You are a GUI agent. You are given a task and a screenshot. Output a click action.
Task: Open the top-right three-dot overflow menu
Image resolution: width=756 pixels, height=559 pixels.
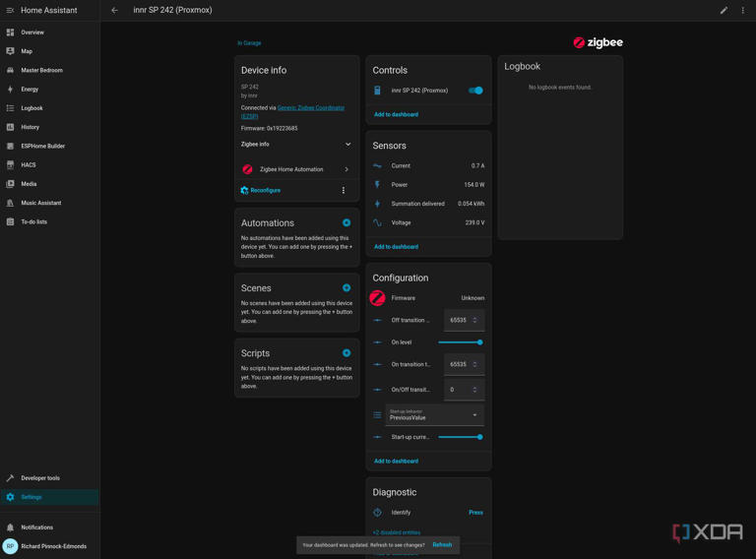(743, 11)
